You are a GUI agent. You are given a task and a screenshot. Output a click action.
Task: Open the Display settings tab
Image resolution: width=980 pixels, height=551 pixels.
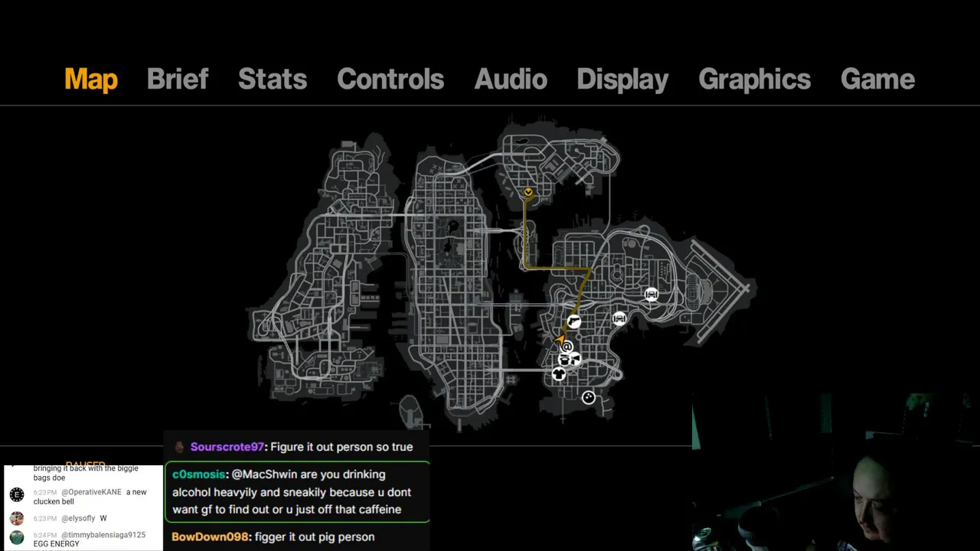(622, 80)
